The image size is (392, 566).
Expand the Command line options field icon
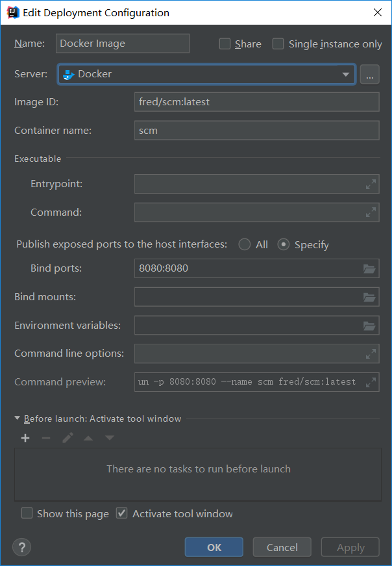click(371, 354)
